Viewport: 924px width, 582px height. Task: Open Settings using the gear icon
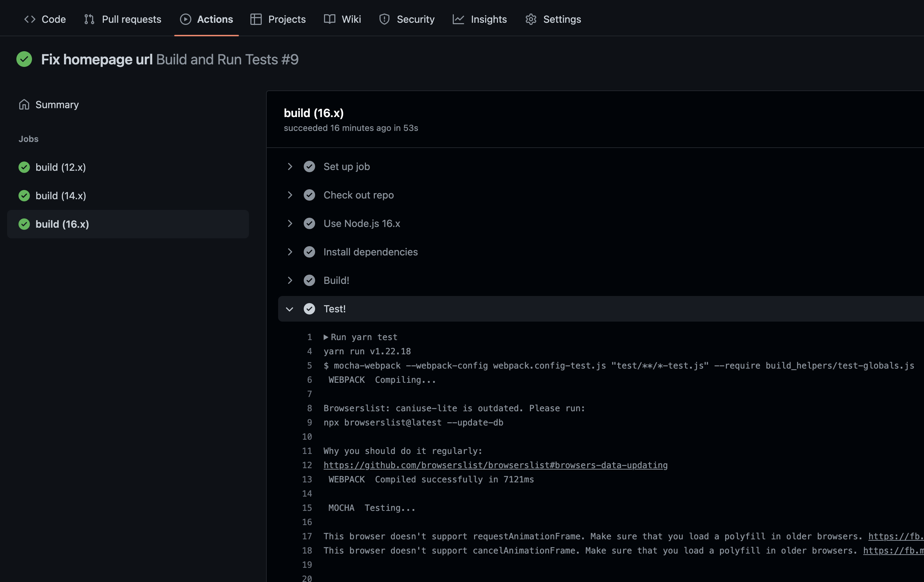531,19
